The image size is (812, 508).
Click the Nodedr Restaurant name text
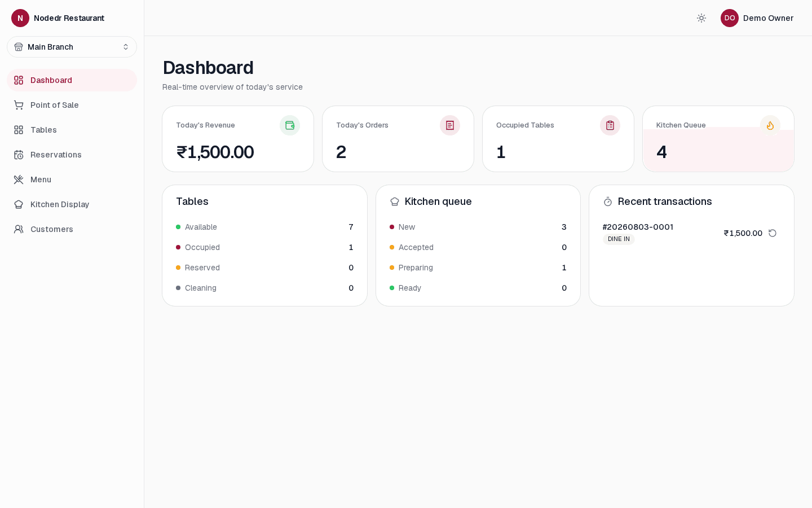click(x=69, y=18)
